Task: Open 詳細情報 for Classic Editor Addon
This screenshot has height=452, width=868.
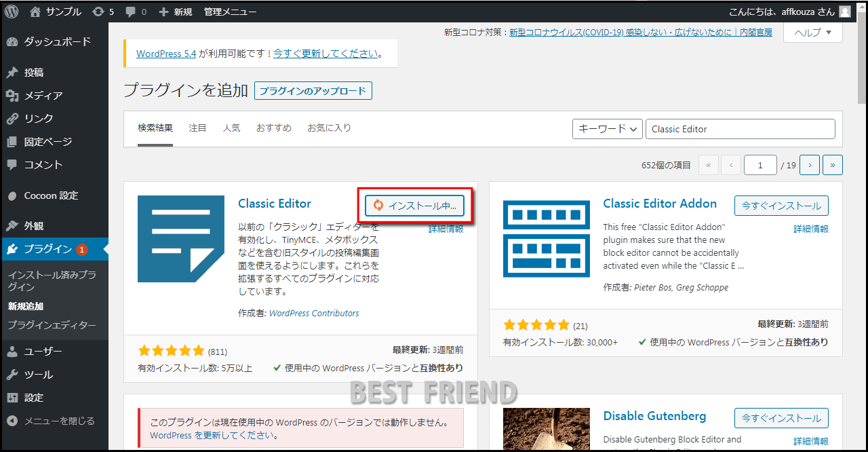Action: click(811, 229)
